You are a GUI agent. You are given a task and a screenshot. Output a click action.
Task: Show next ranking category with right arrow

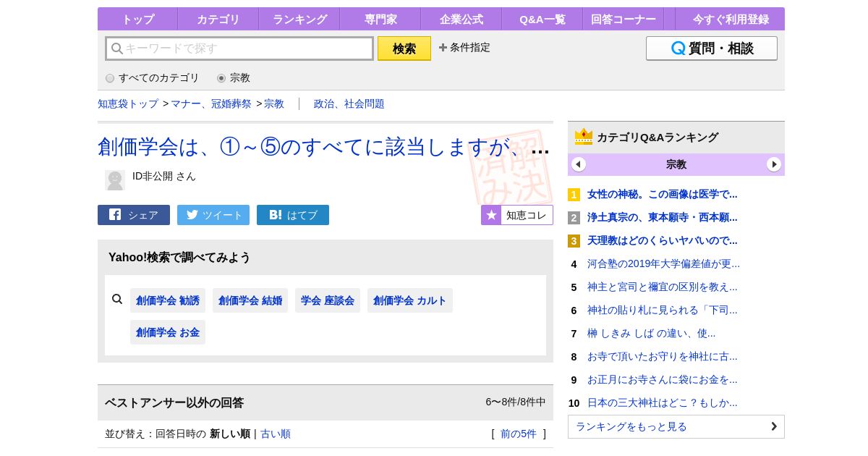tap(774, 164)
